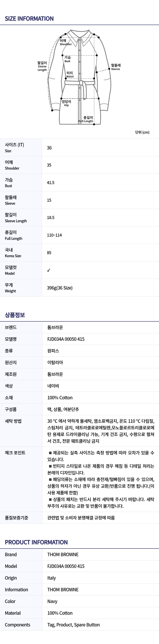This screenshot has width=159, height=644.
Task: Click the SIZE INFORMATION heading
Action: [29, 19]
